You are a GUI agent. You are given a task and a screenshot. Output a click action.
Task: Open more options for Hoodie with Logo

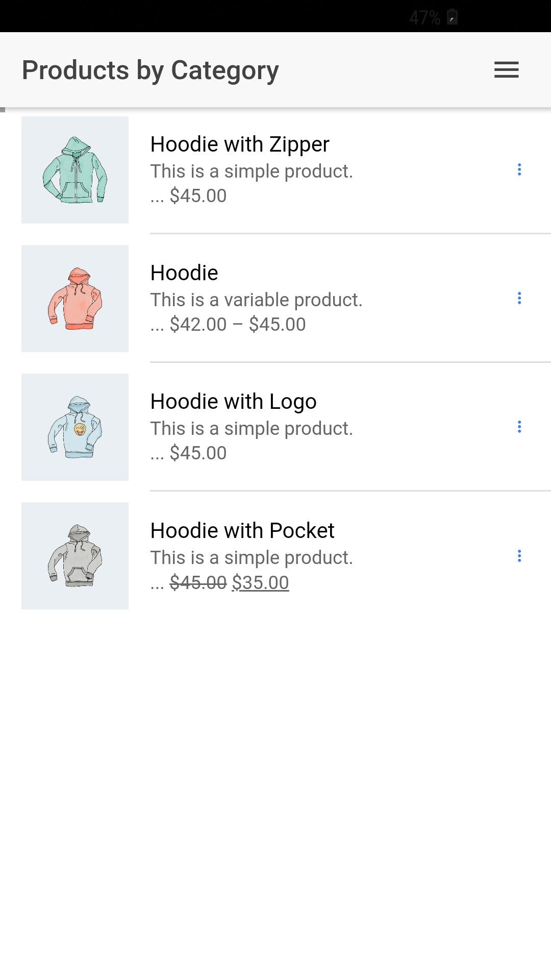(519, 427)
